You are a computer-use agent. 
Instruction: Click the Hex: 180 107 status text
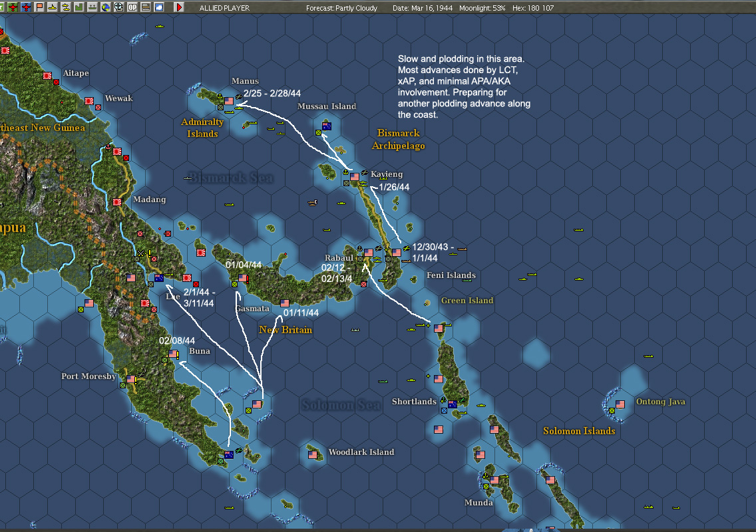tap(533, 8)
